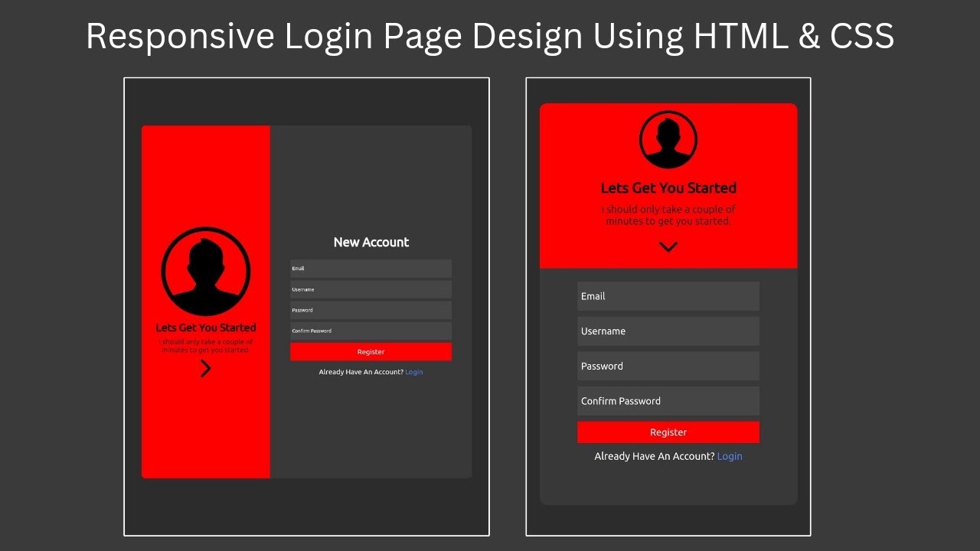
Task: Click the Password field in the right mobile mockup
Action: click(668, 366)
